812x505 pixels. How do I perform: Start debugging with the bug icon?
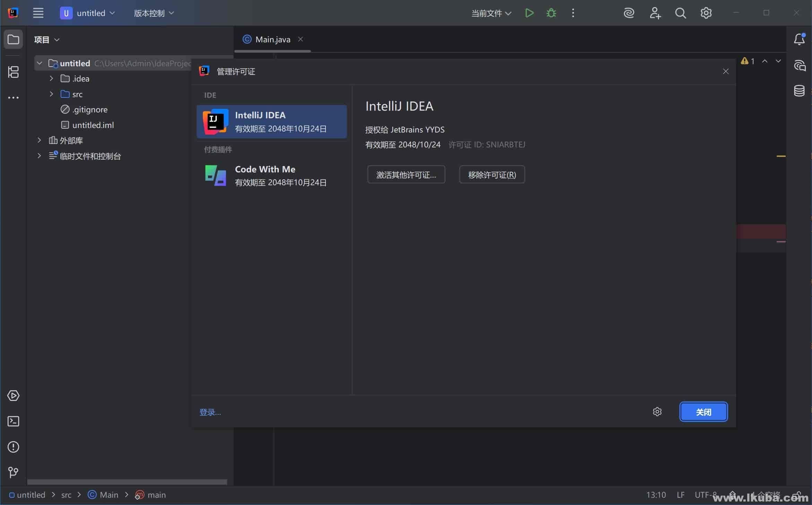click(x=551, y=13)
